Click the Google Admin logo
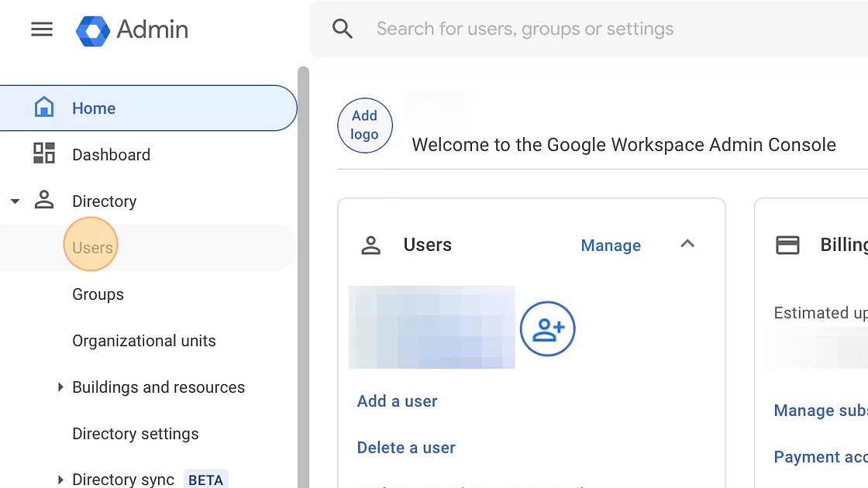The width and height of the screenshot is (868, 488). (x=132, y=29)
